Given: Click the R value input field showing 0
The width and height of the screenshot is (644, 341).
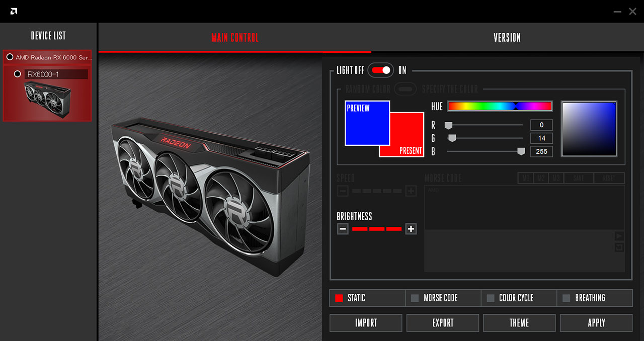Looking at the screenshot, I should click(541, 125).
